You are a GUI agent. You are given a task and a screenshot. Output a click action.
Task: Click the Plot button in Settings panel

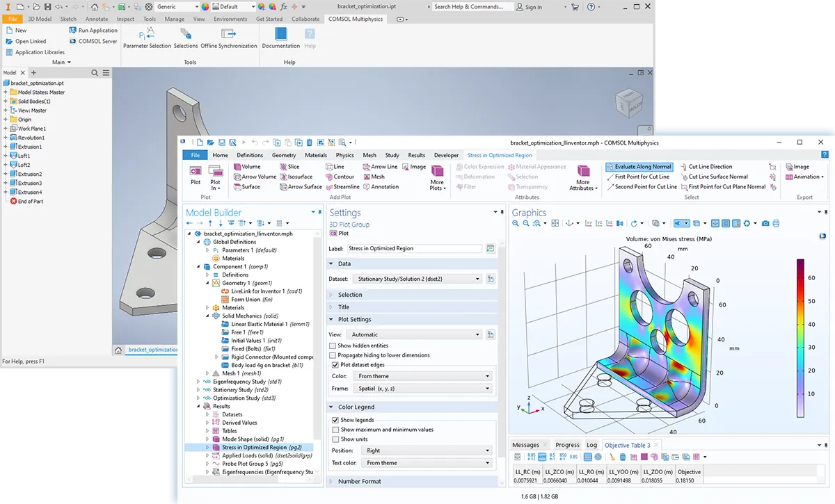tap(339, 234)
